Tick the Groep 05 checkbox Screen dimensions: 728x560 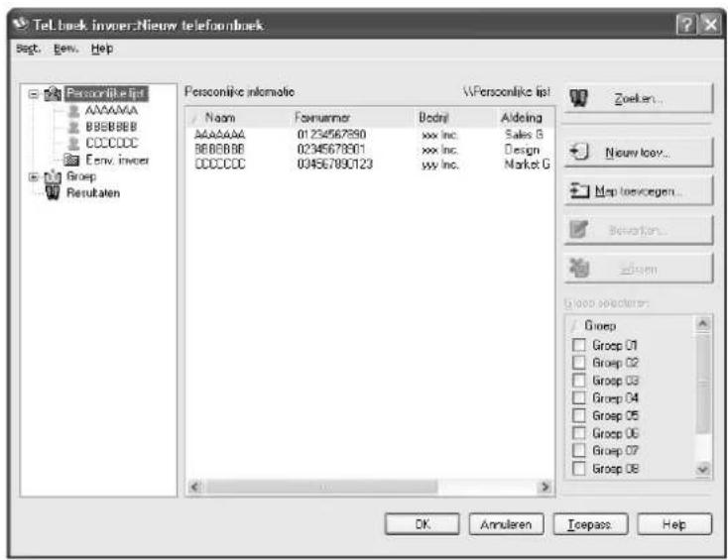(x=579, y=415)
